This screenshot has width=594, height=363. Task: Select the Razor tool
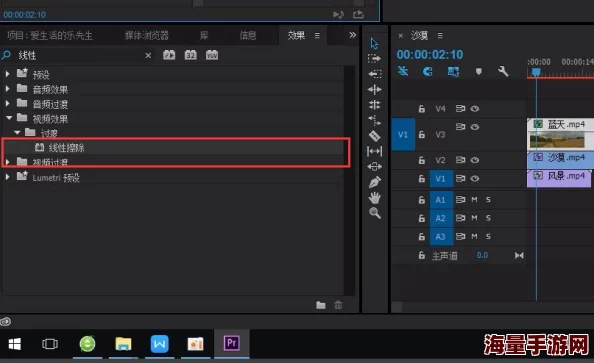pos(374,136)
